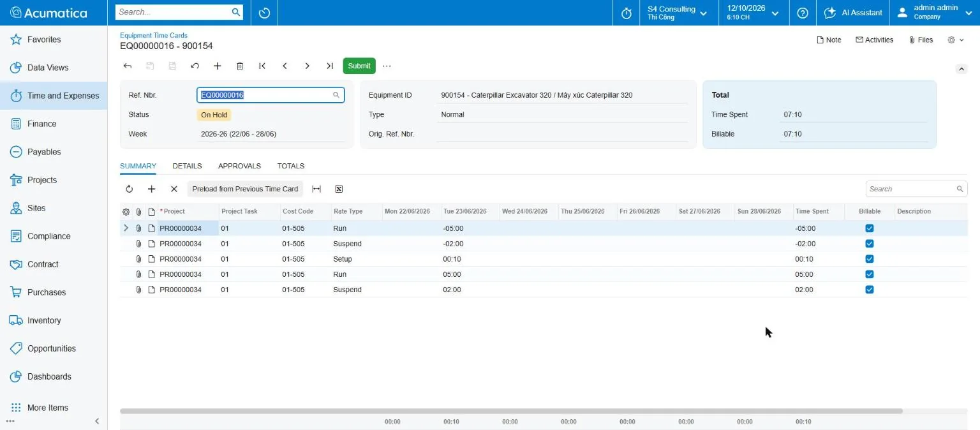Jump to the last record
Image resolution: width=980 pixels, height=430 pixels.
[x=329, y=66]
